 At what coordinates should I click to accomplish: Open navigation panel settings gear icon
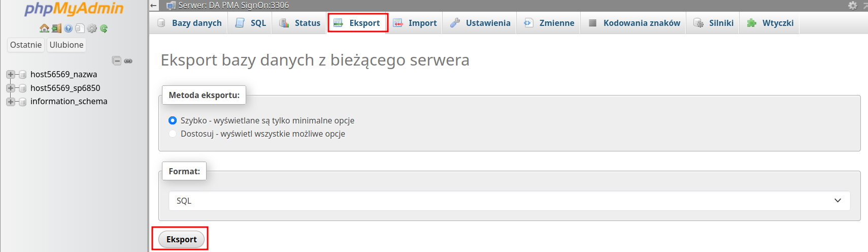[x=92, y=28]
